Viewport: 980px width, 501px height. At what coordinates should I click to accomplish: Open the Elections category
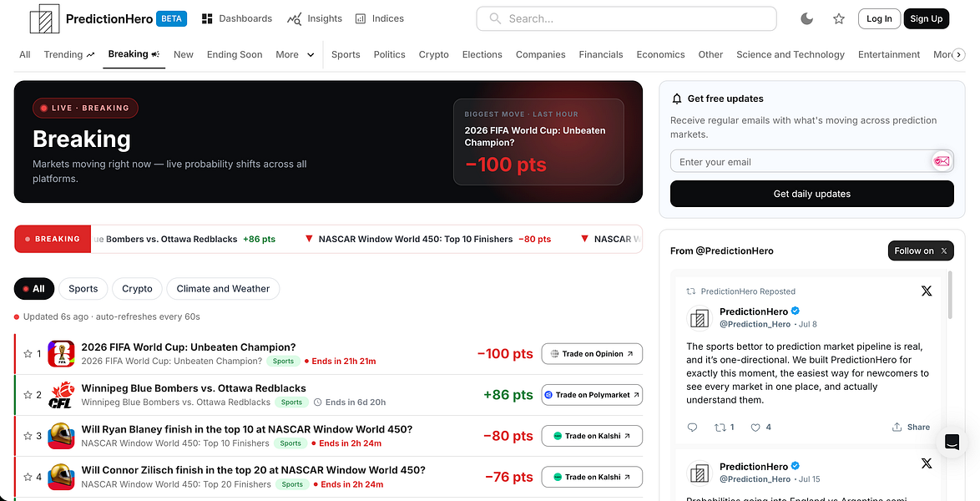pyautogui.click(x=482, y=54)
